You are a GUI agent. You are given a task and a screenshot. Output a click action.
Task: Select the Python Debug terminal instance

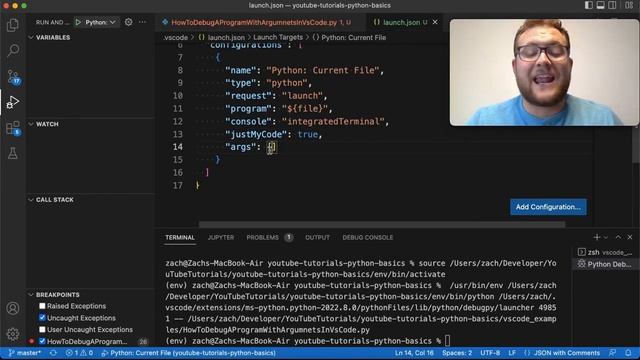(x=605, y=264)
